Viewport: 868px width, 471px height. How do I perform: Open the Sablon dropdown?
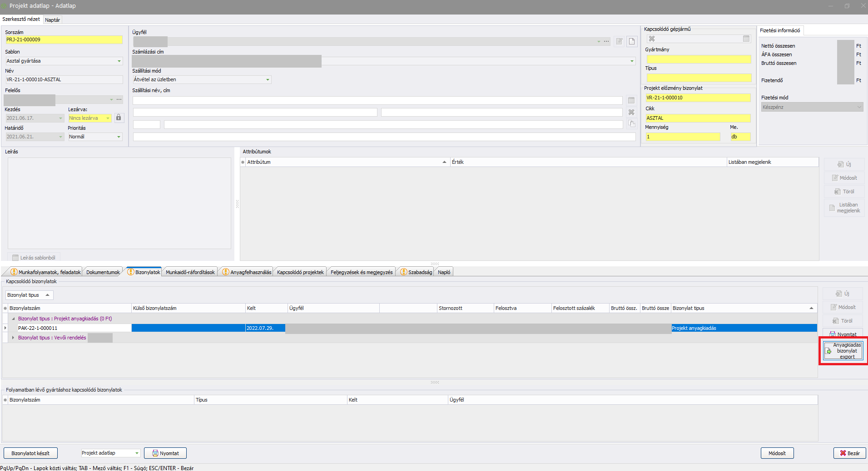click(119, 61)
